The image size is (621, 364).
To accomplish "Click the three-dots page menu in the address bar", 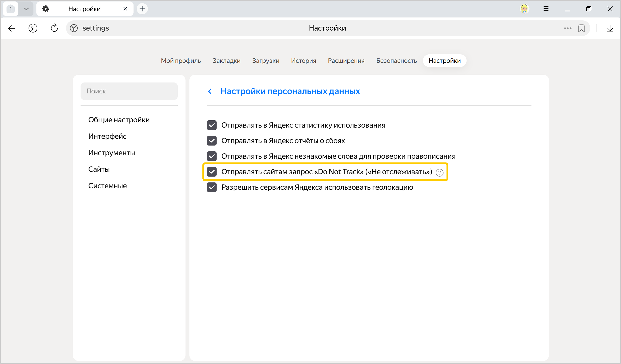I will tap(568, 28).
